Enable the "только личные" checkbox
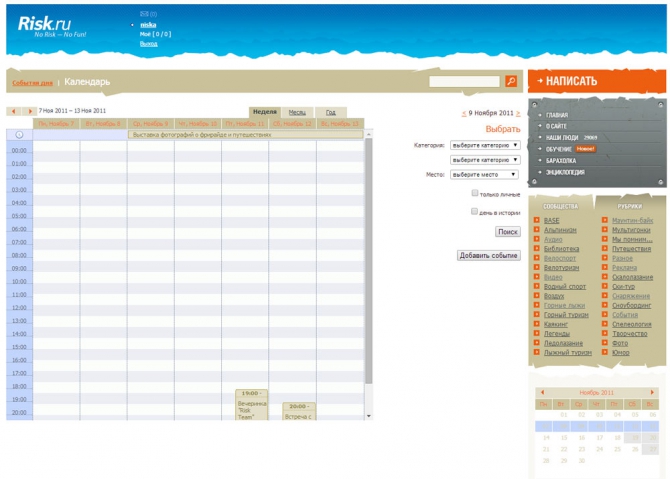This screenshot has height=479, width=670. coord(475,193)
